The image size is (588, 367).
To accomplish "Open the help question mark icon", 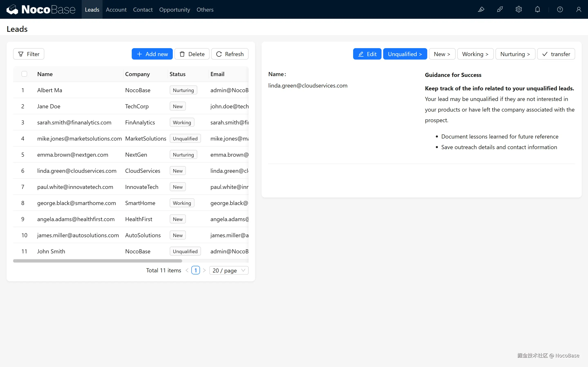I will (x=560, y=9).
